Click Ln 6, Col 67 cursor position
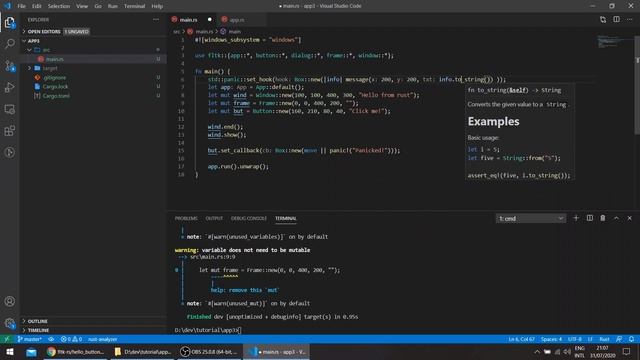Viewport: 640px width, 360px height. (522, 339)
